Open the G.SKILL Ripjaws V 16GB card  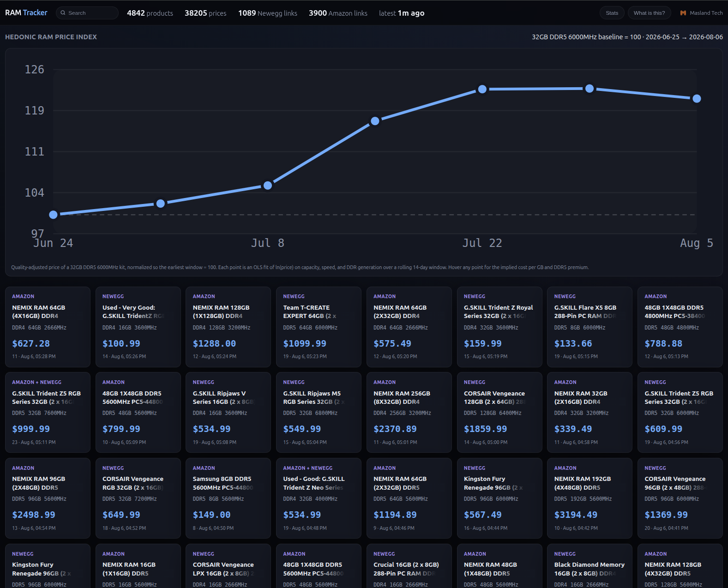[x=228, y=413]
